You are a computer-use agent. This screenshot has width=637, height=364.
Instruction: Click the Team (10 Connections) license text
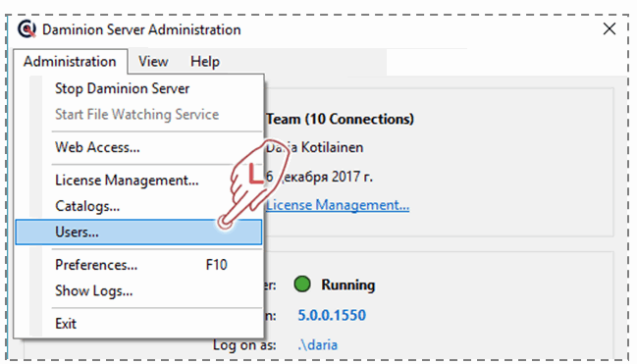340,119
